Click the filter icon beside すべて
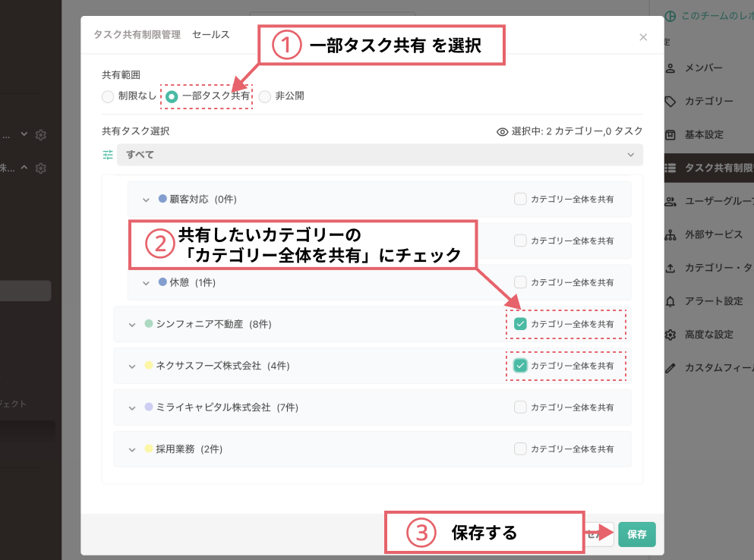Viewport: 754px width, 560px height. click(107, 155)
